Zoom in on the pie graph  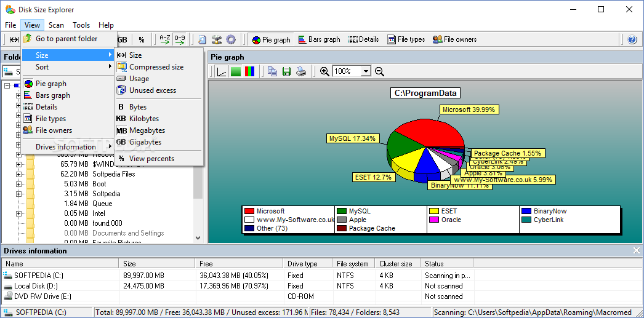tap(324, 71)
